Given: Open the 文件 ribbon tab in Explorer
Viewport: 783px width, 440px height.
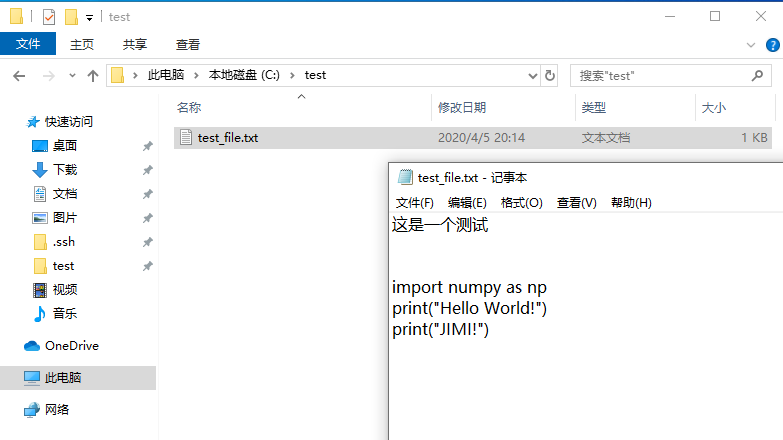Looking at the screenshot, I should coord(28,44).
